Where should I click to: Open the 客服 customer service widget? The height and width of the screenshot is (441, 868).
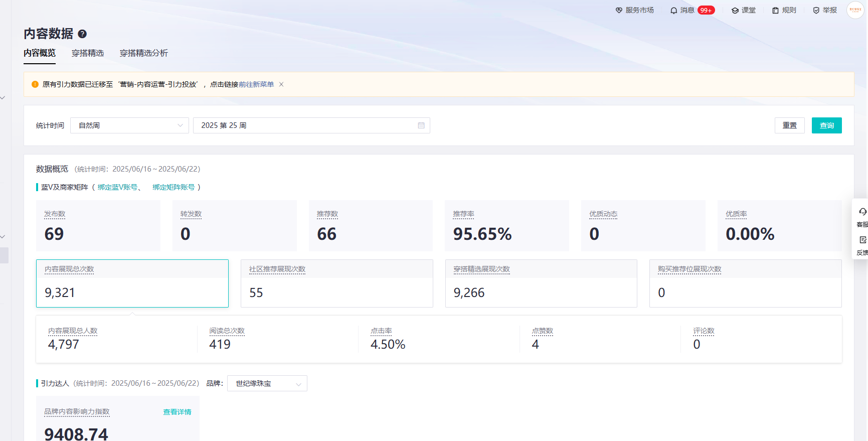point(862,217)
